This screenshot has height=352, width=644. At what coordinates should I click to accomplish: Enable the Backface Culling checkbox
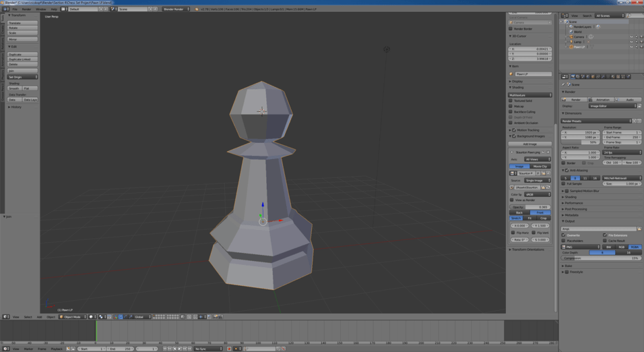tap(511, 112)
